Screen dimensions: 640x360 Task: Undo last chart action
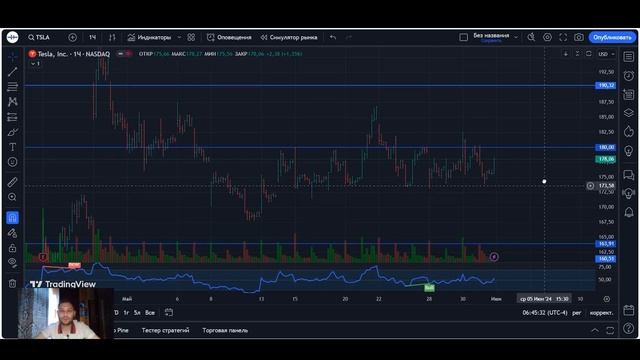click(333, 37)
